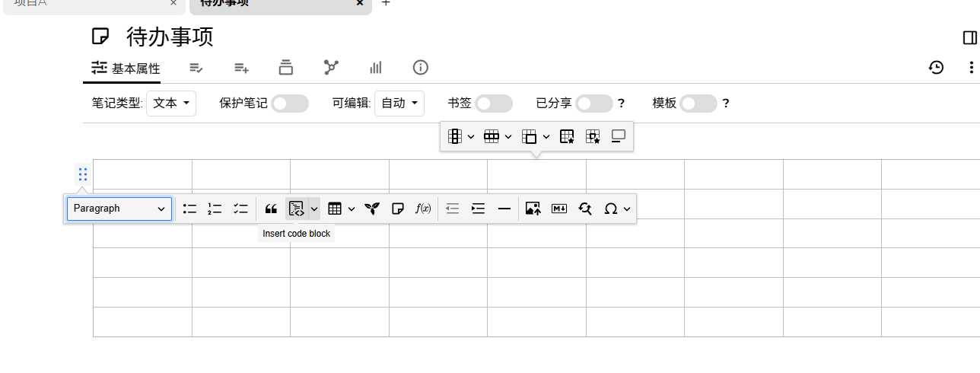
Task: Open the 基本属性 tab
Action: (x=126, y=69)
